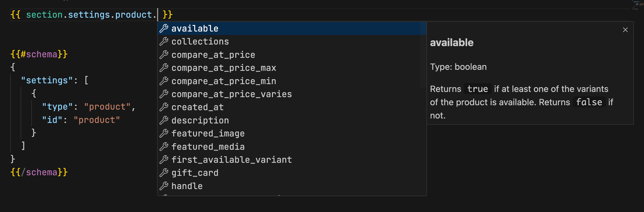Image resolution: width=644 pixels, height=212 pixels.
Task: Click the wrench icon beside 'description'
Action: pyautogui.click(x=164, y=120)
